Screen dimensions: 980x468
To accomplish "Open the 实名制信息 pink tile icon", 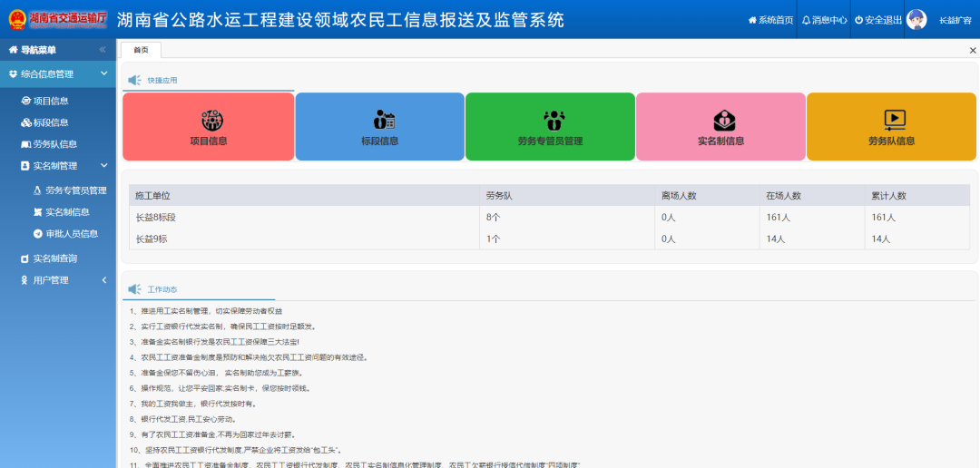I will pos(720,120).
